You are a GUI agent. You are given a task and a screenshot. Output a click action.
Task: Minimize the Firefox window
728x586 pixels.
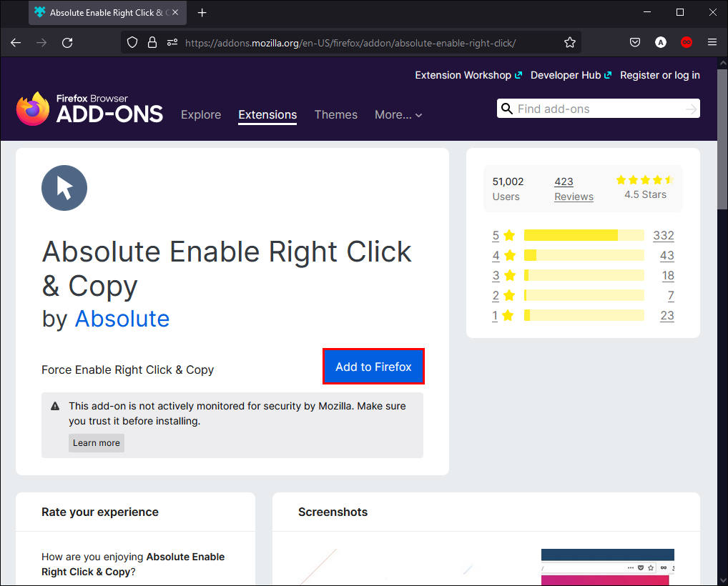click(x=647, y=13)
